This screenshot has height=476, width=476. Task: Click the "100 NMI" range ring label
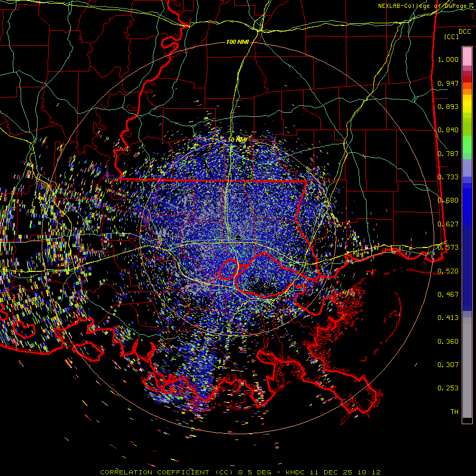point(237,42)
